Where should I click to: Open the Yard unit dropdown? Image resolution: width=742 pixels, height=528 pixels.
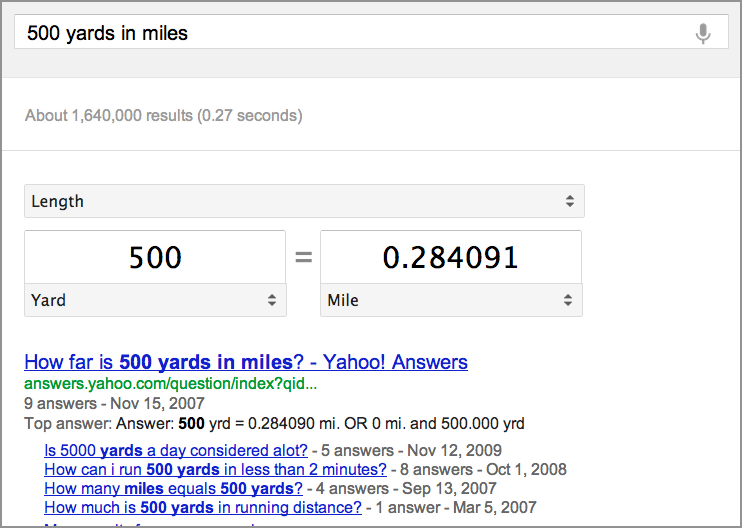[x=155, y=300]
